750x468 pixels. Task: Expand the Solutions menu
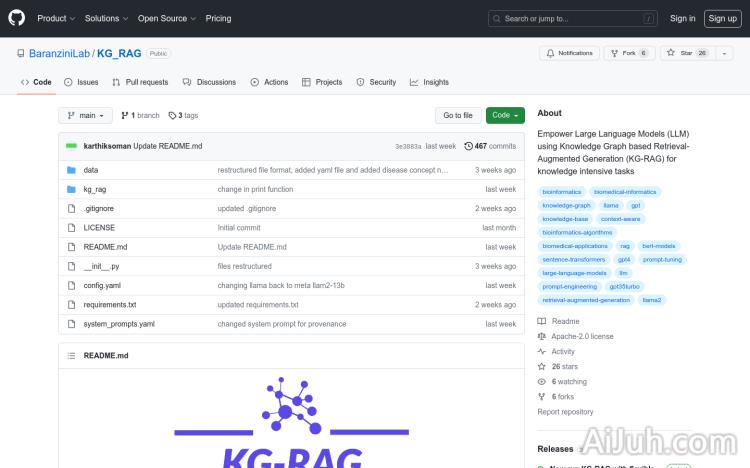click(106, 18)
